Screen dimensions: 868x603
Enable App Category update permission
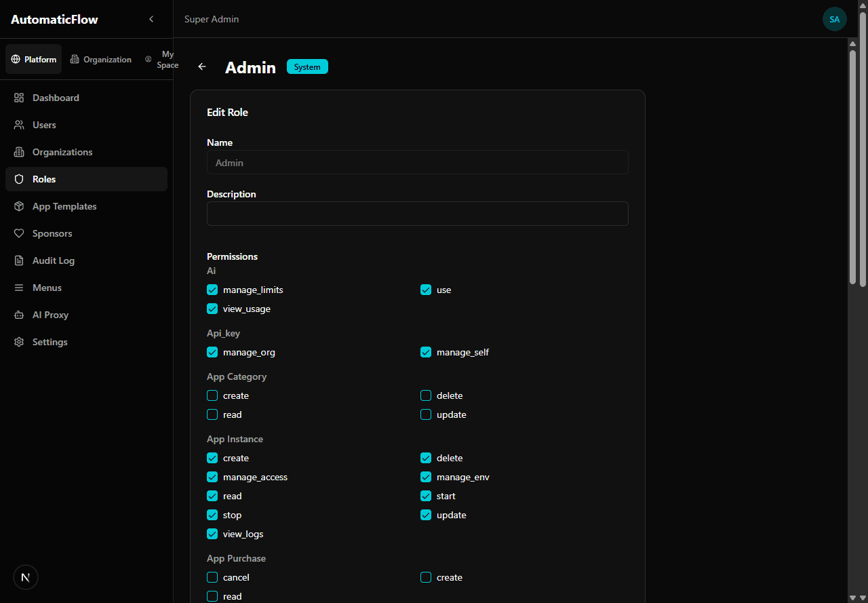[x=426, y=414]
